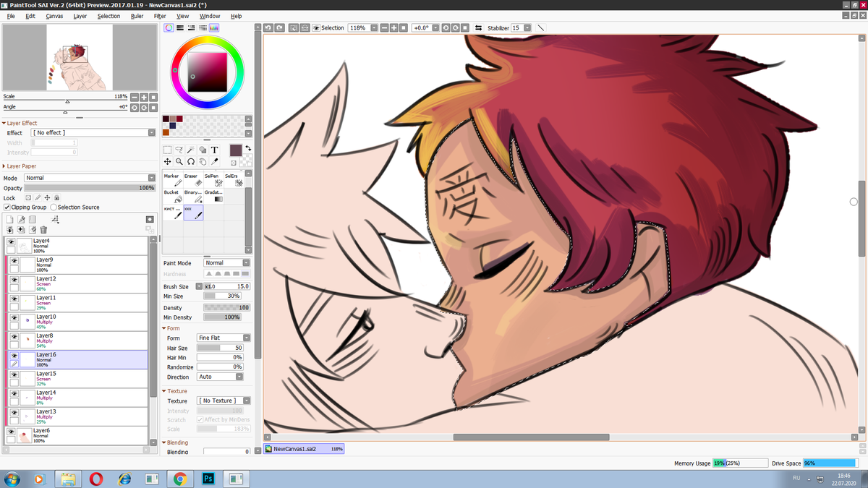Hide Layer10 using its eye icon
The image size is (868, 488).
pyautogui.click(x=13, y=317)
